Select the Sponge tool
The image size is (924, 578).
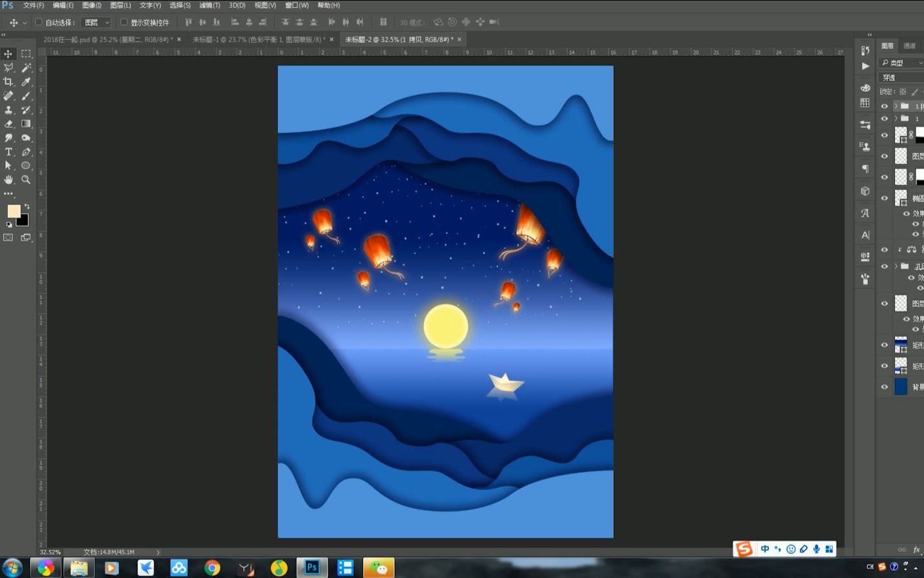[26, 138]
